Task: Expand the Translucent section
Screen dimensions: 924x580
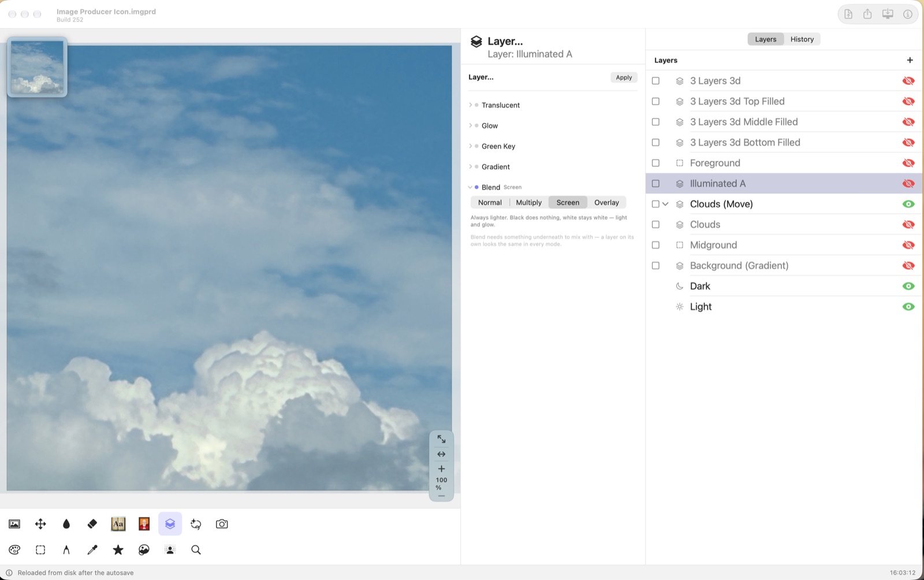Action: tap(470, 105)
